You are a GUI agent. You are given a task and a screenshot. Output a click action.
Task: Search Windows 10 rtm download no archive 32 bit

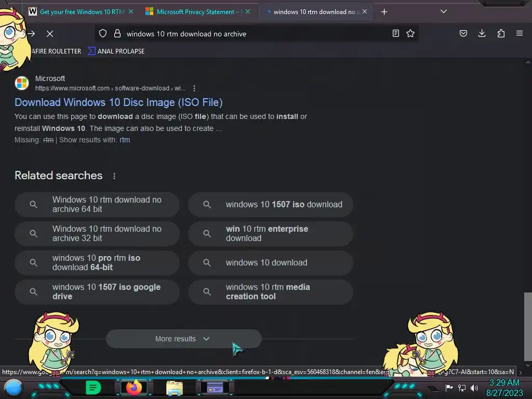pyautogui.click(x=97, y=234)
